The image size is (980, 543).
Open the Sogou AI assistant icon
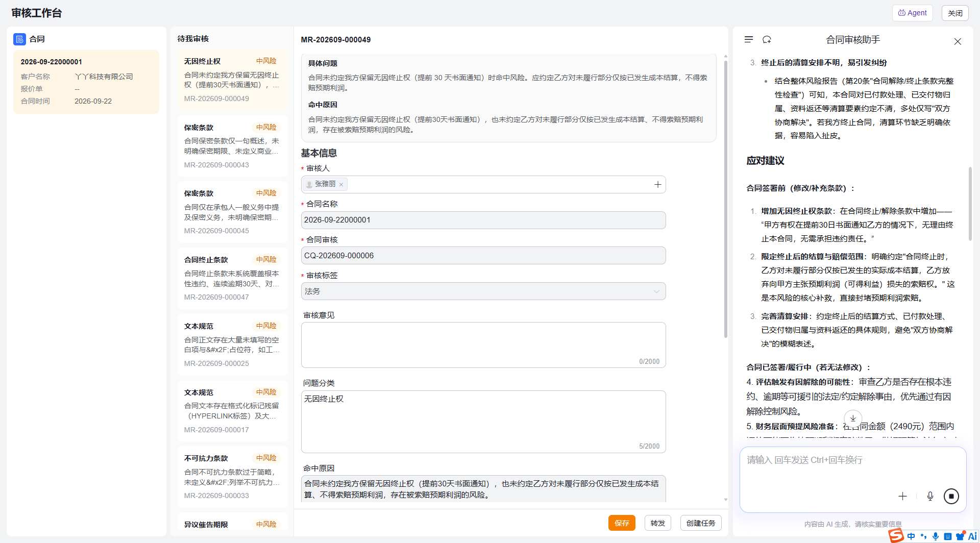[972, 536]
